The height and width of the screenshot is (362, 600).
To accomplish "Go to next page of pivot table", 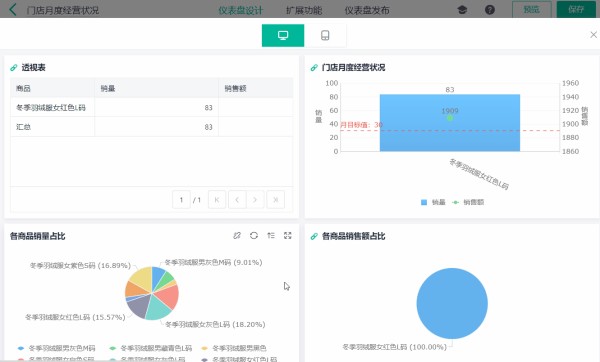I will tap(255, 200).
